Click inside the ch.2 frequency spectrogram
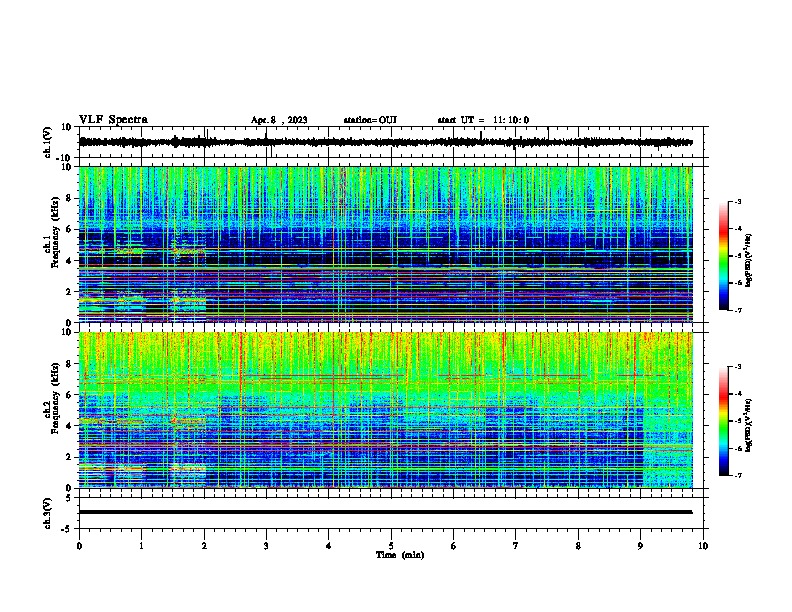 click(386, 410)
